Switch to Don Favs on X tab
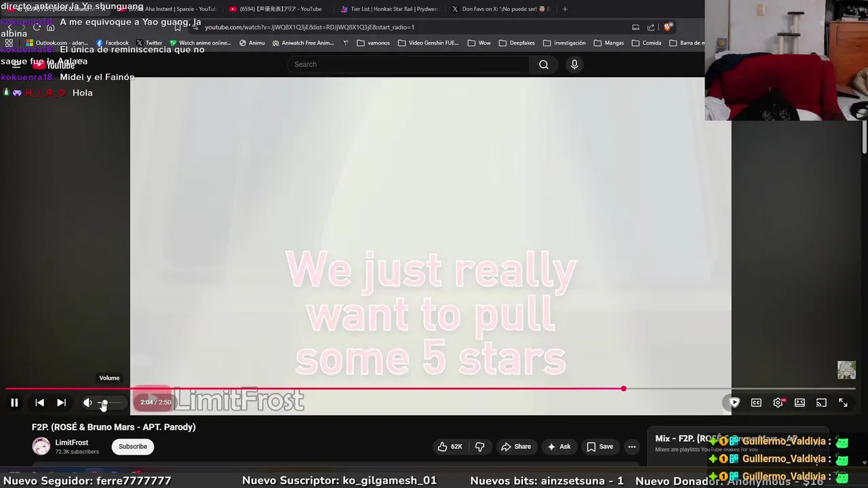868x488 pixels. pos(502,9)
